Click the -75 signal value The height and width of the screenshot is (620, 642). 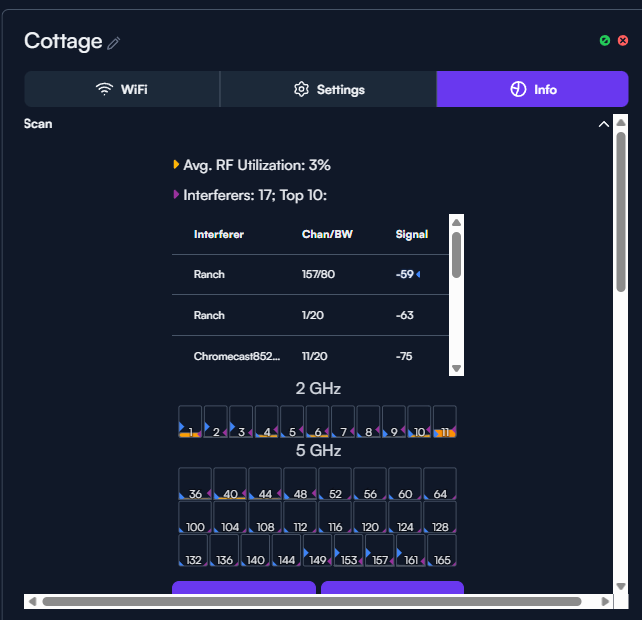pyautogui.click(x=404, y=356)
